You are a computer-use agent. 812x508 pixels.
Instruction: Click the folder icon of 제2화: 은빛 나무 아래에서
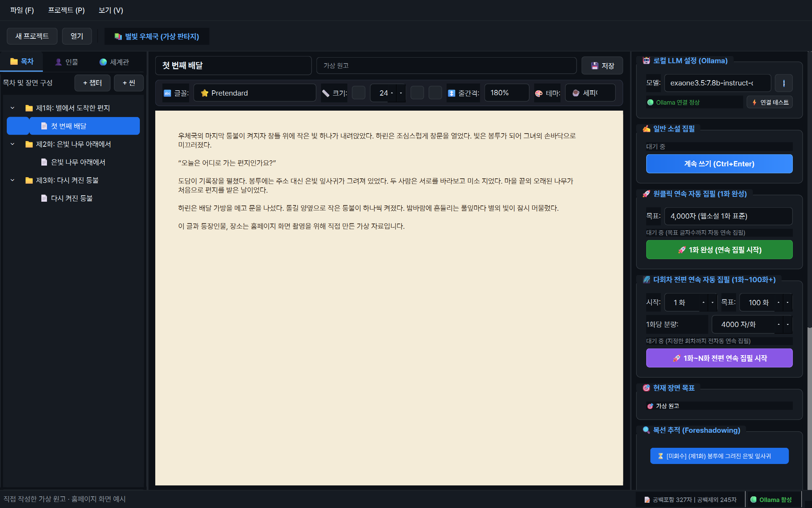(x=29, y=144)
